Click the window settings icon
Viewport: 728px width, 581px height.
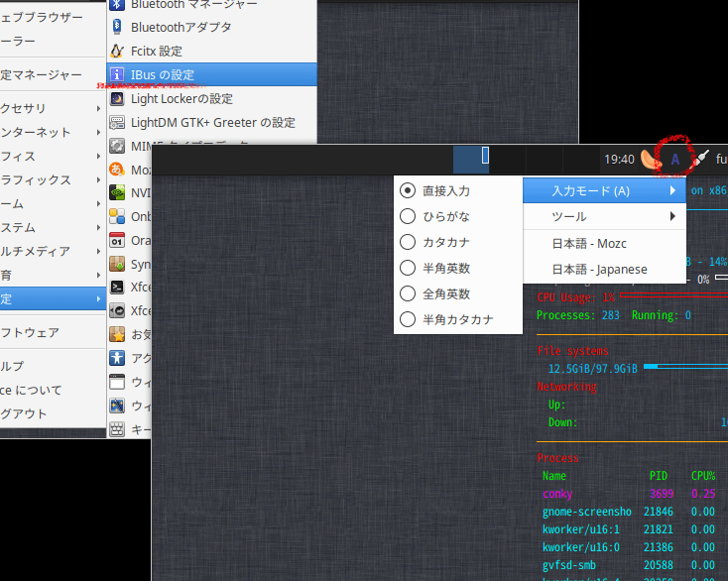(117, 382)
